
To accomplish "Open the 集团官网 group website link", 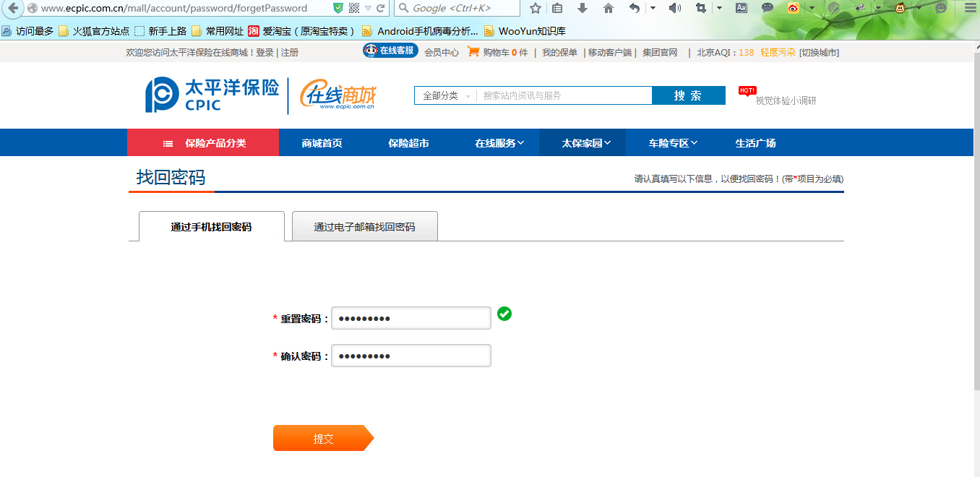I will (660, 52).
